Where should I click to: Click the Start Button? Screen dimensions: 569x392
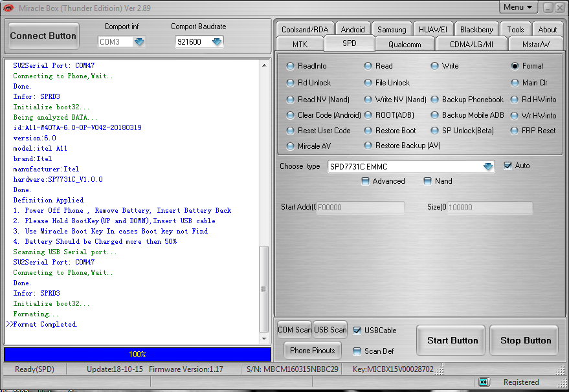point(452,340)
